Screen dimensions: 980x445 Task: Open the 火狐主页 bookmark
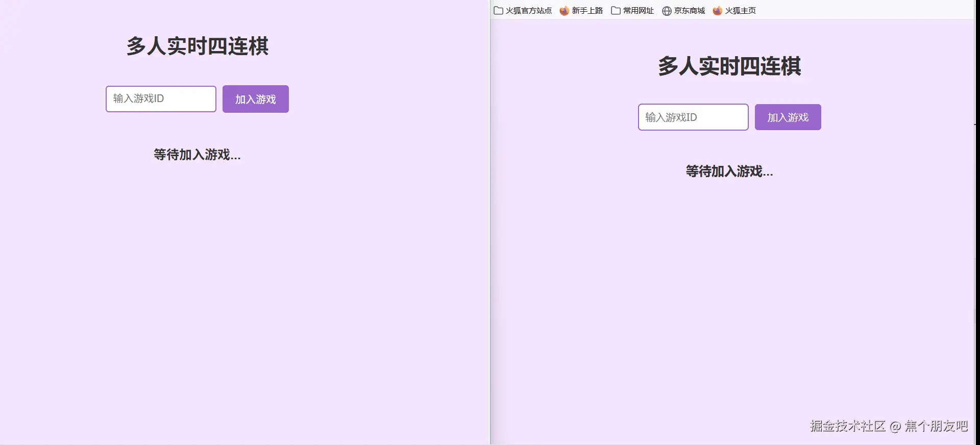[734, 11]
